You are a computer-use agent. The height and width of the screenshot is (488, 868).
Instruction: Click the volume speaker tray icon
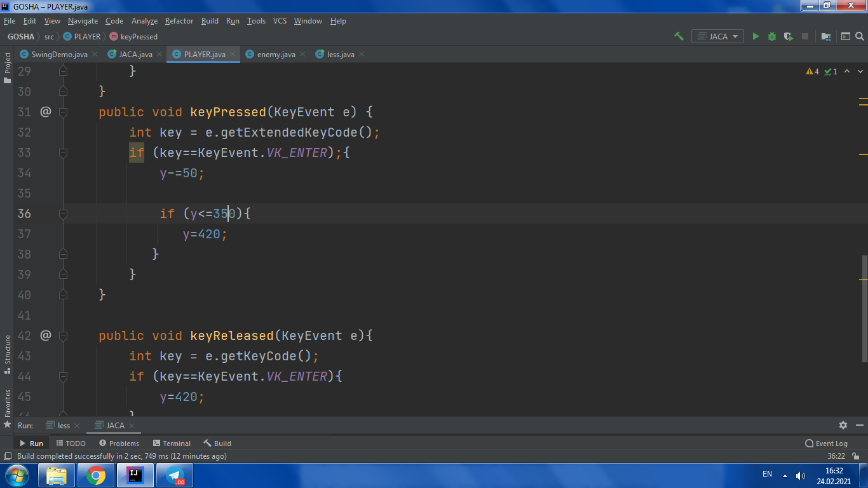[800, 475]
